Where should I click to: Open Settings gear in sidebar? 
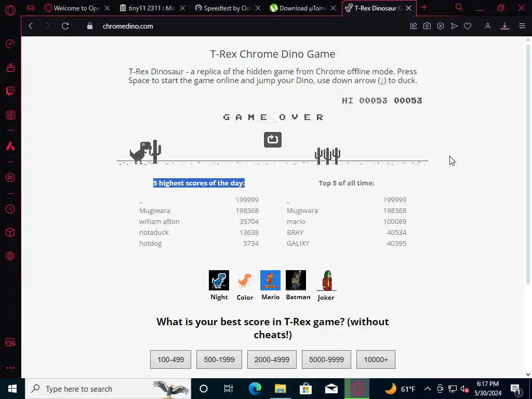coord(10,256)
